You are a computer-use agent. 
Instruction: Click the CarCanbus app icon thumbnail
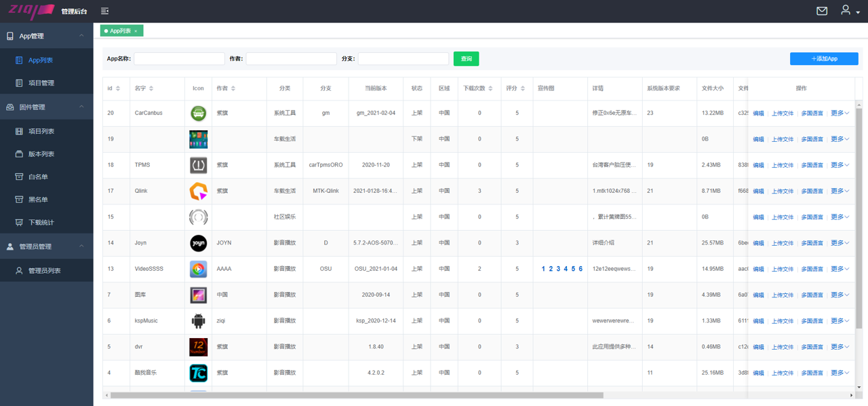click(198, 113)
